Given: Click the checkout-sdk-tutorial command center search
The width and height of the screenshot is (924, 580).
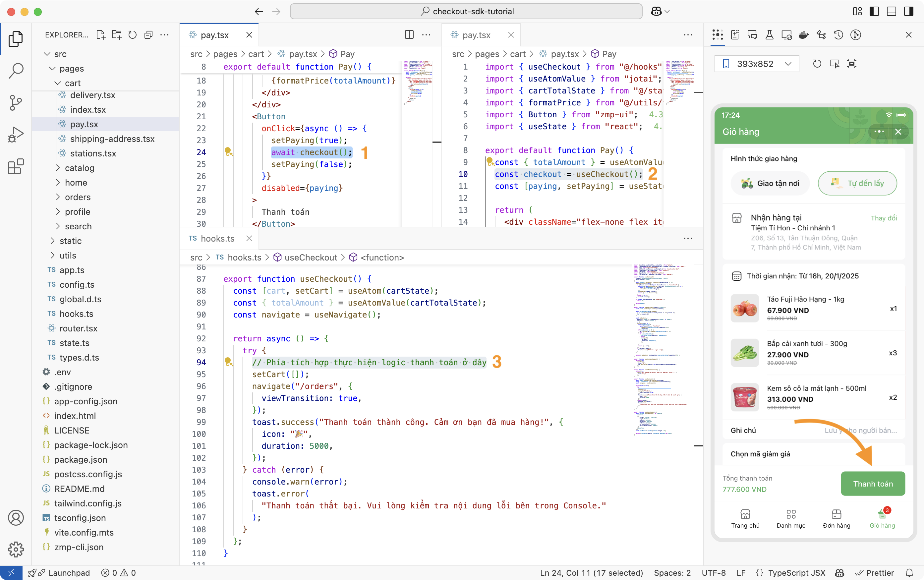Looking at the screenshot, I should click(466, 12).
